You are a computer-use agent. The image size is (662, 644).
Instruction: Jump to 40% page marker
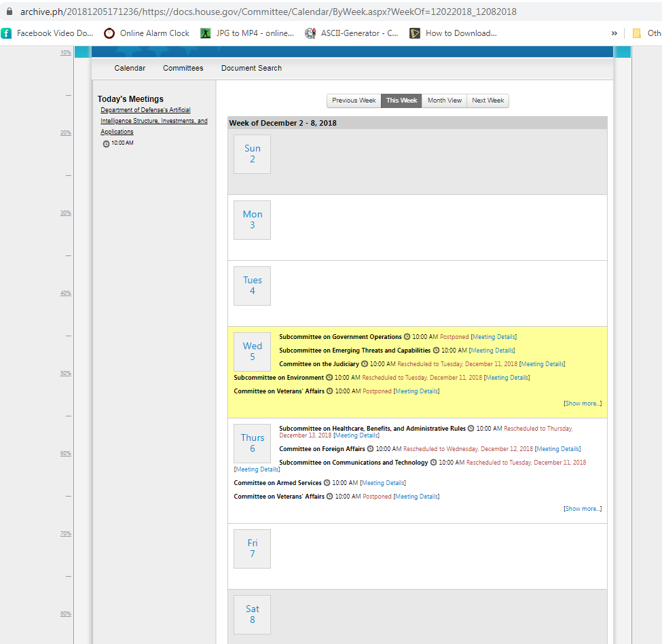coord(65,293)
